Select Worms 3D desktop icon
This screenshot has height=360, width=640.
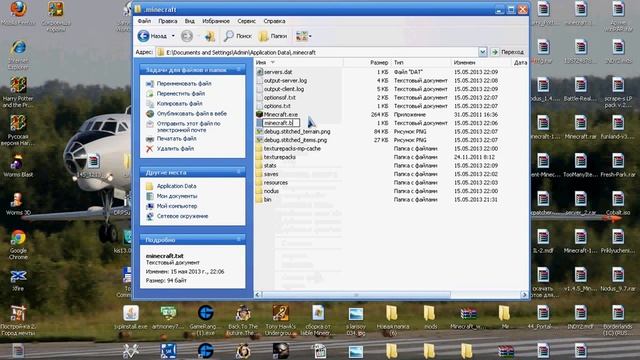coord(18,204)
